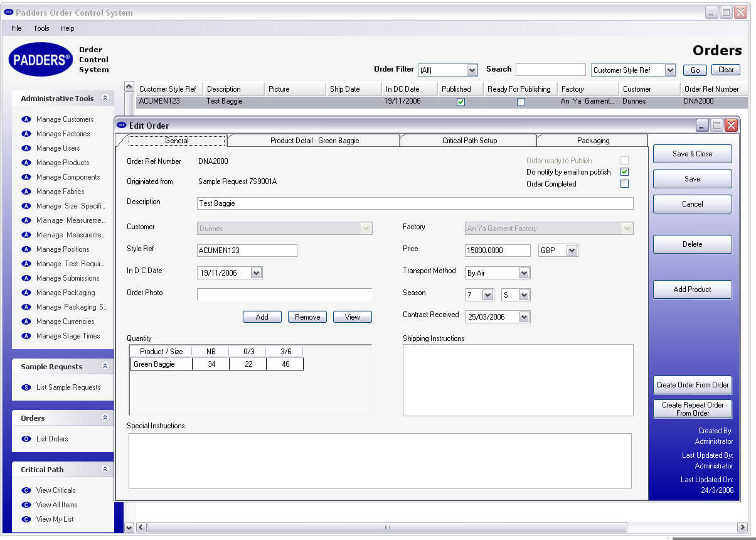Click the icon beside View My List

[26, 519]
